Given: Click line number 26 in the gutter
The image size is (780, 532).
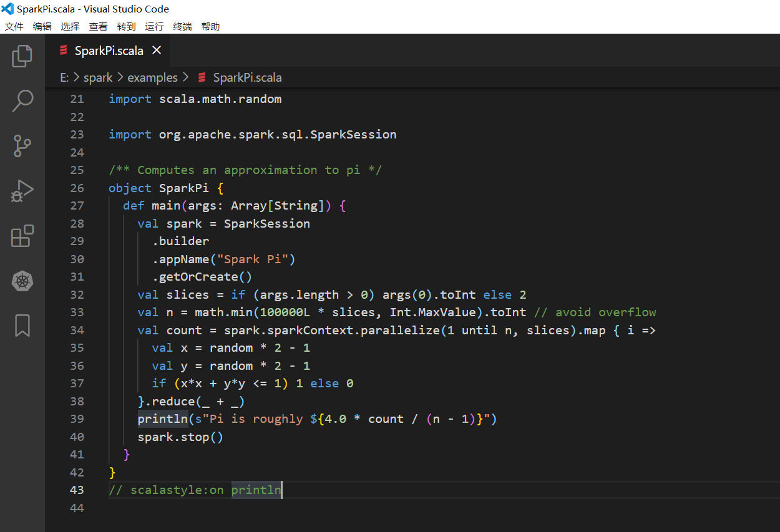Looking at the screenshot, I should [x=76, y=188].
